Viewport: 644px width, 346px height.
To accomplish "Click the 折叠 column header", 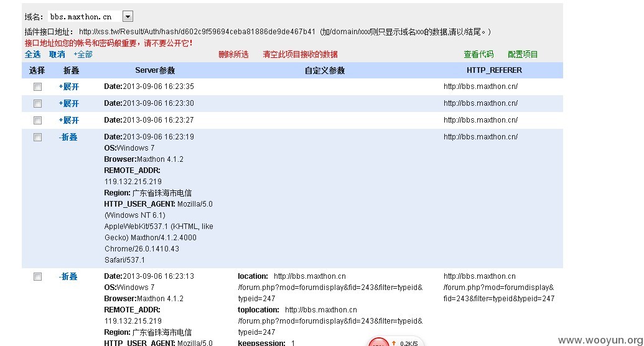I will point(71,71).
